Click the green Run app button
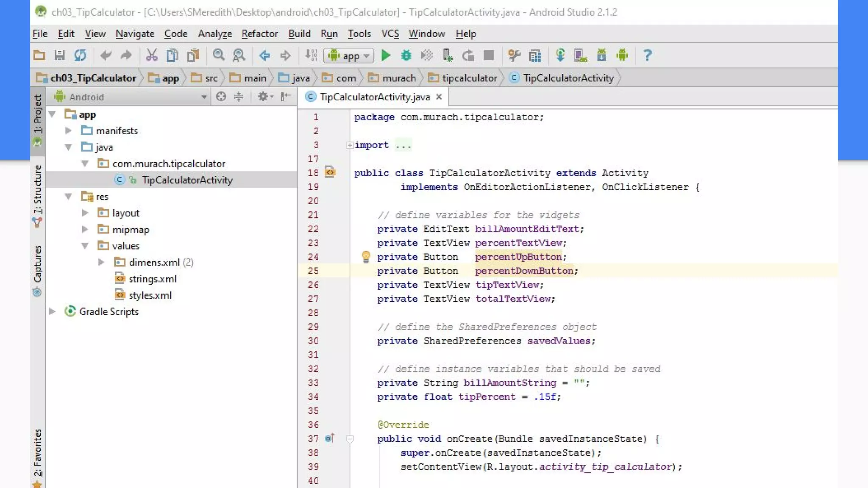This screenshot has width=868, height=488. [x=385, y=55]
